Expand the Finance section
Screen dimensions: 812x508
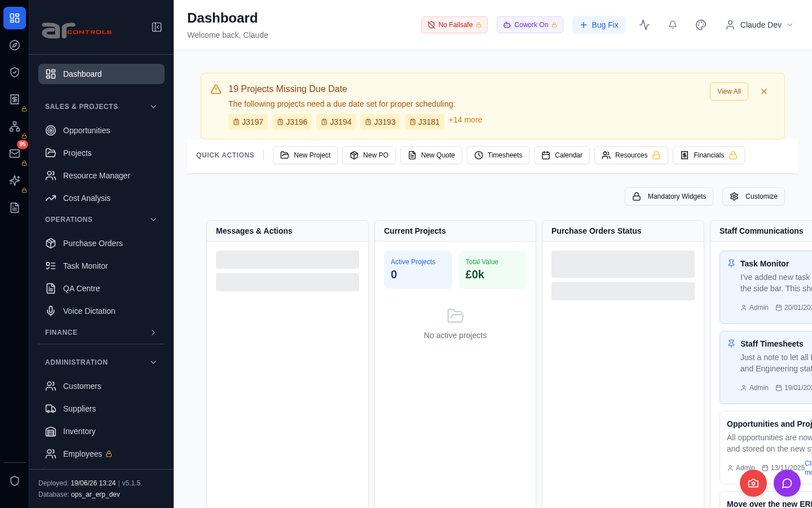pyautogui.click(x=101, y=332)
